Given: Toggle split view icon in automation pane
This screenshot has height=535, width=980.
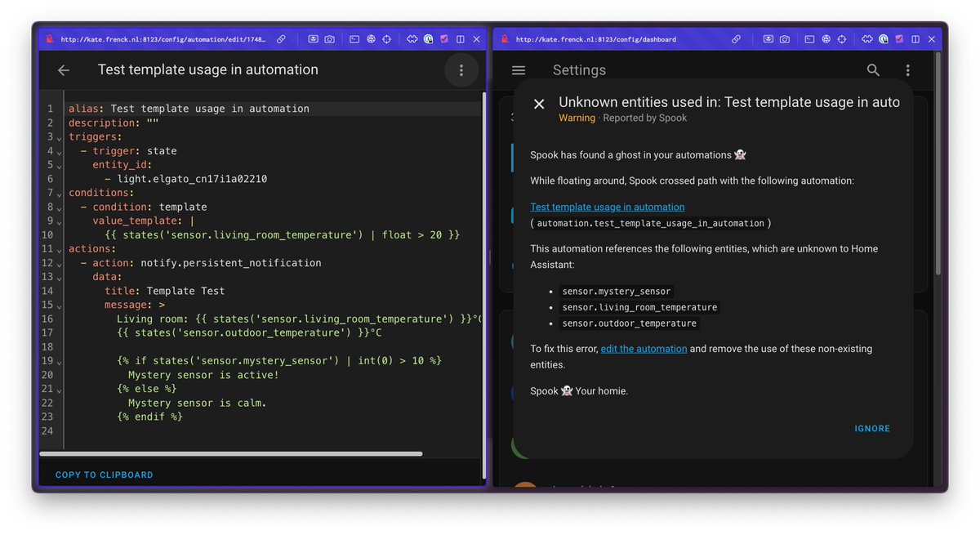Looking at the screenshot, I should coord(461,38).
